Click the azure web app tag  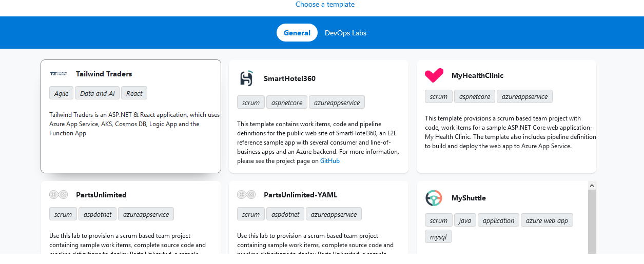tap(547, 220)
